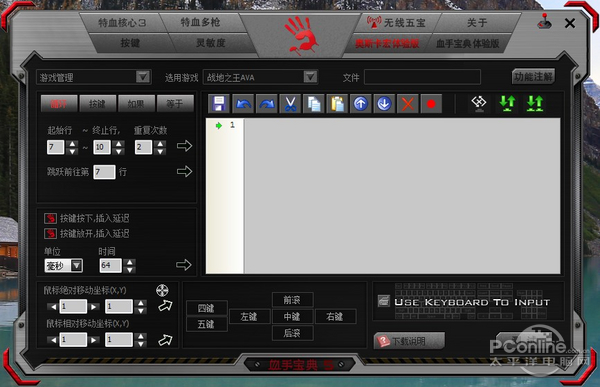Viewport: 600px width, 387px height.
Task: Decrease the 终止行 end line value
Action: point(119,151)
